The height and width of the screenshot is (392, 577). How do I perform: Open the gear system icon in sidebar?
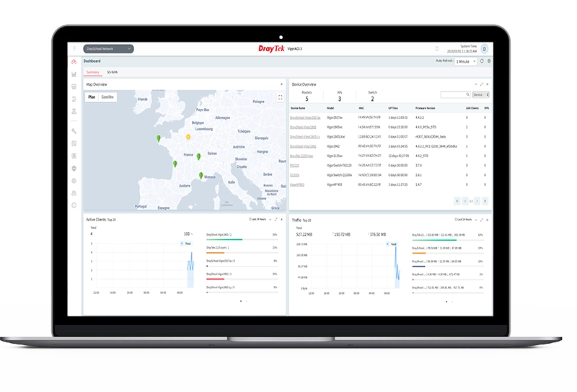(x=74, y=181)
